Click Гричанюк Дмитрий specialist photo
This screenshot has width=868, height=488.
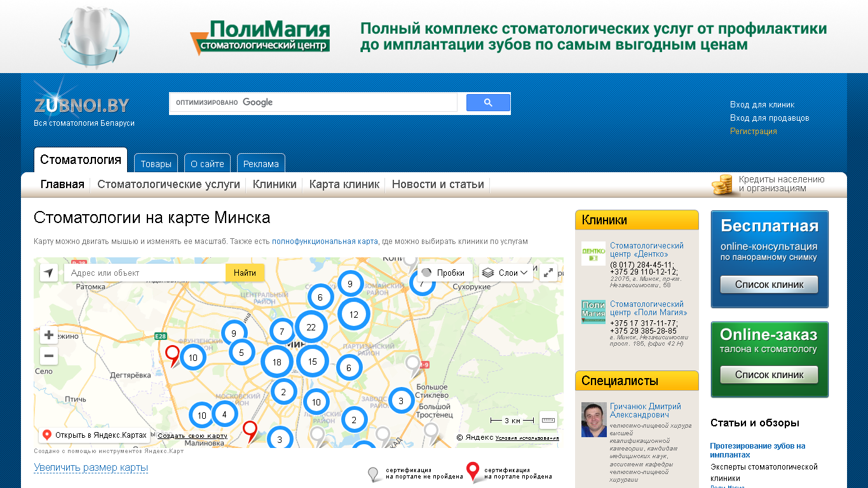coord(594,419)
